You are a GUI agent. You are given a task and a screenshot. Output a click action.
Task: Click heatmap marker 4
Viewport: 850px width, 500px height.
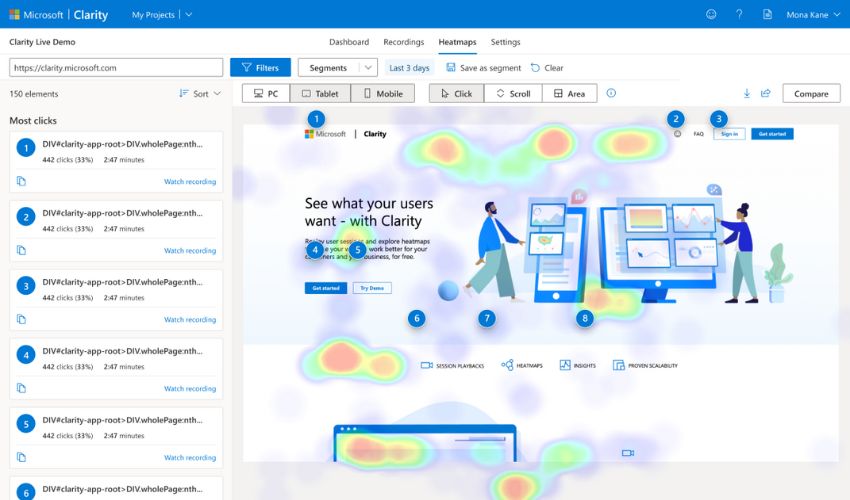tap(315, 250)
